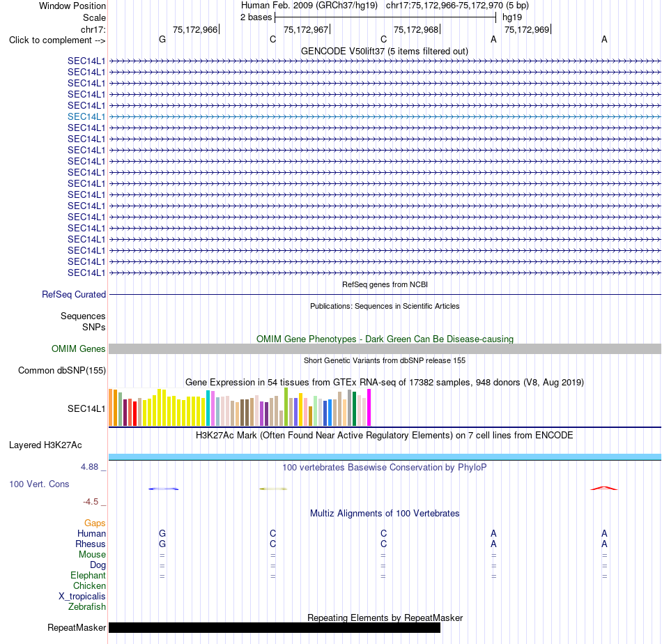Click 'Repeating Elements by RepeatMasker' title
Image resolution: width=662 pixels, height=644 pixels.
tap(385, 618)
